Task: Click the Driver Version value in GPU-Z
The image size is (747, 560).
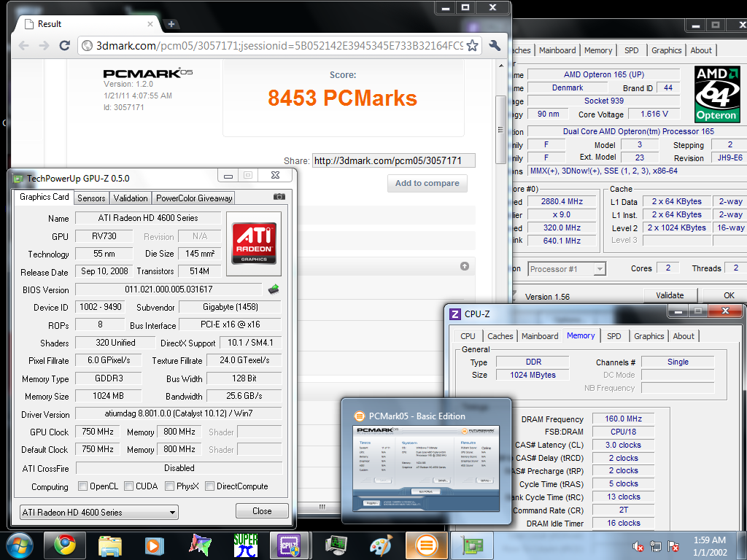Action: click(x=179, y=413)
